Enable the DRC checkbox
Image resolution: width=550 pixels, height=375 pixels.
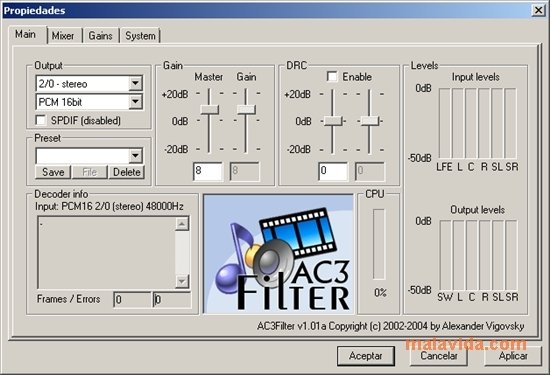[332, 76]
